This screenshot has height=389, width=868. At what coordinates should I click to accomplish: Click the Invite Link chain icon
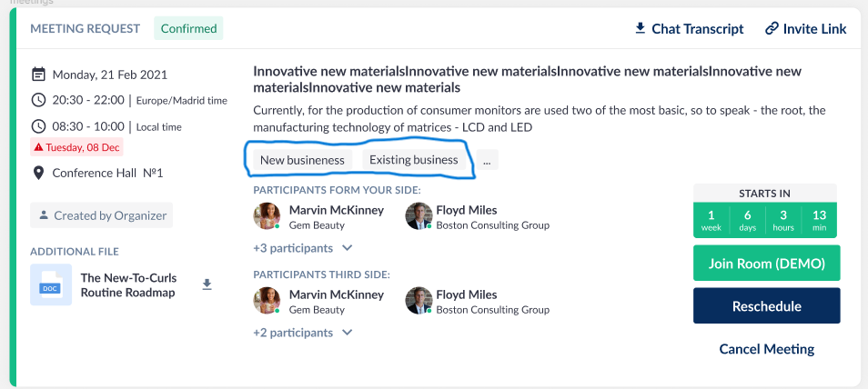pyautogui.click(x=772, y=28)
